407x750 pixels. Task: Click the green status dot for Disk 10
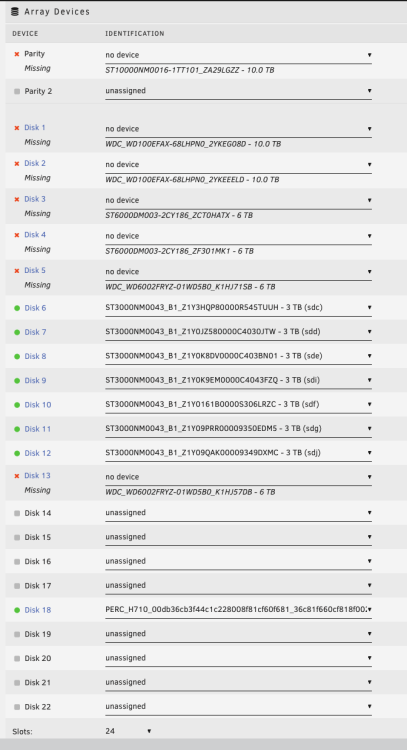(x=17, y=405)
